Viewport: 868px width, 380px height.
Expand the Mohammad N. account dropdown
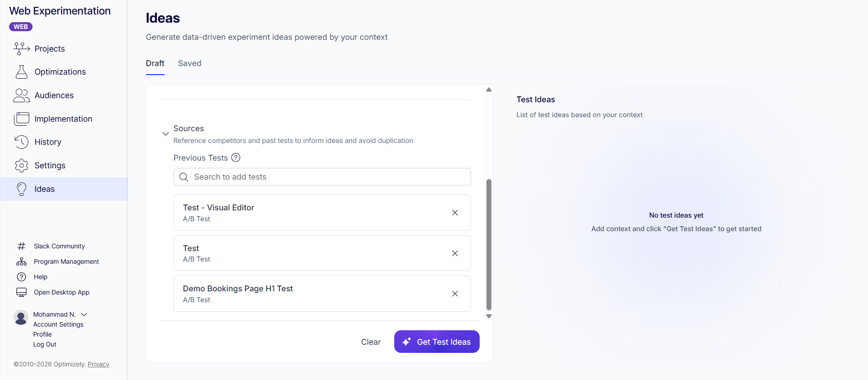coord(84,314)
